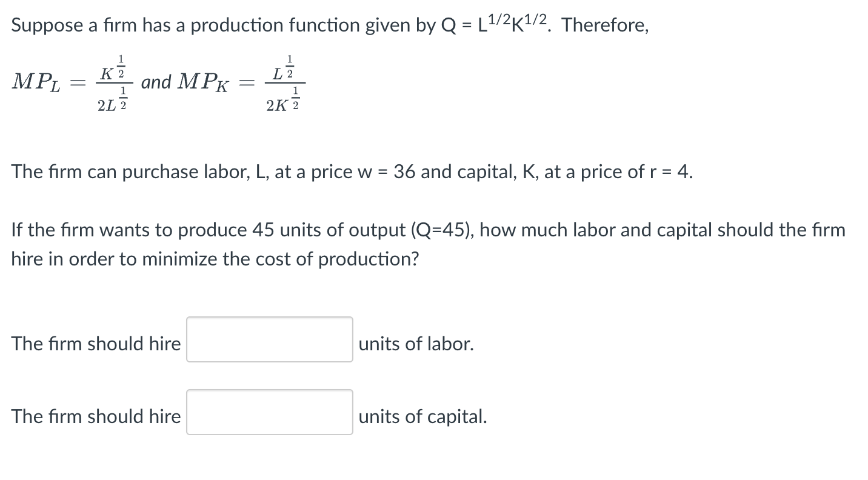Click the word 'and' between the two formulas

point(156,84)
